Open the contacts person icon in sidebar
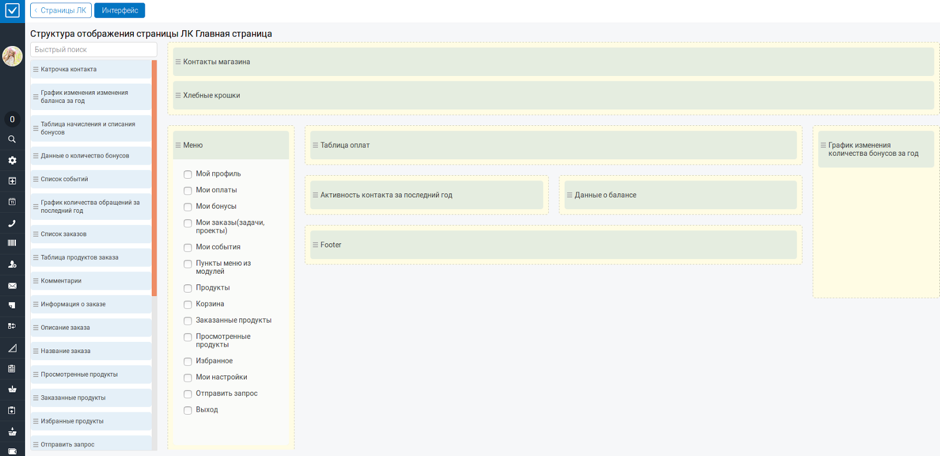 (x=12, y=264)
